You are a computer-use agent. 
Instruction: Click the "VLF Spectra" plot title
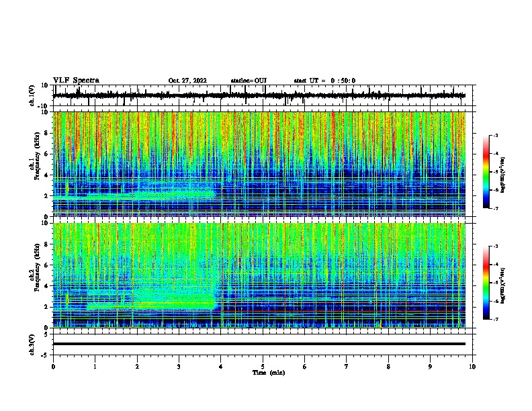click(76, 81)
